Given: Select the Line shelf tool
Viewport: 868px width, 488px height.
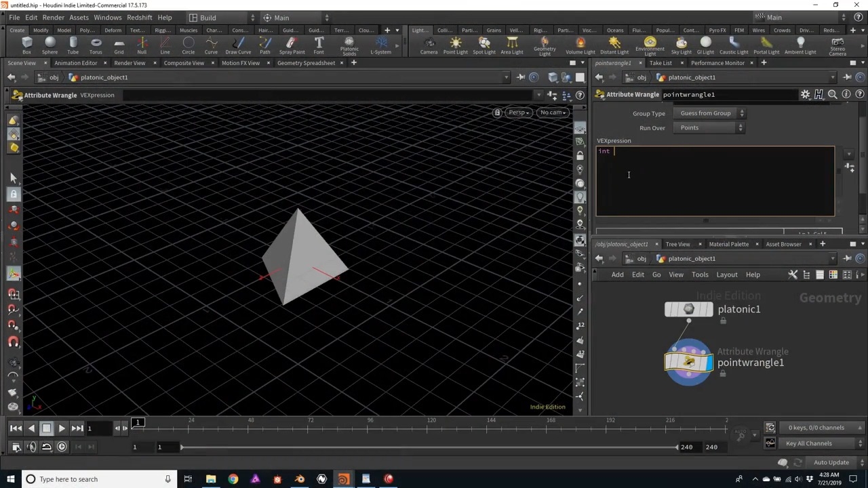Looking at the screenshot, I should click(x=165, y=45).
